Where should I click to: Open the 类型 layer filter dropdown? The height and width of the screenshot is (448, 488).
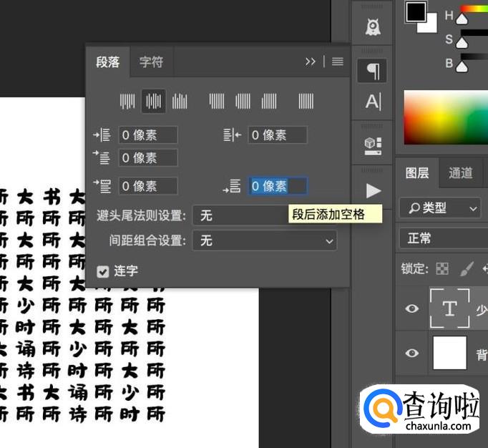440,208
